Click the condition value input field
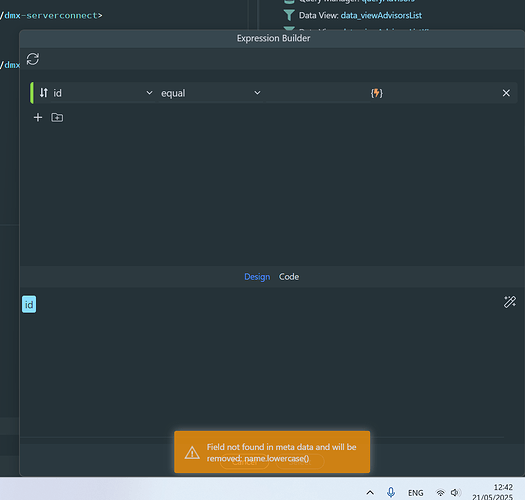525x500 pixels. coord(317,93)
